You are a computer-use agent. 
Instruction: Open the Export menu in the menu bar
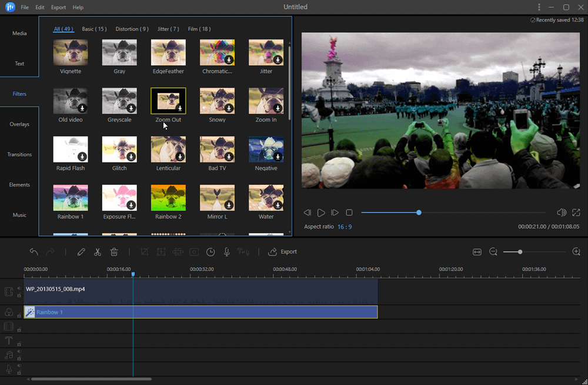click(x=58, y=7)
